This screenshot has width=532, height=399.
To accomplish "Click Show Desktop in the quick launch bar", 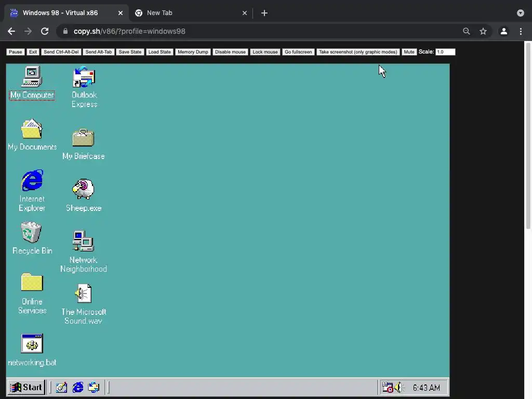I will 61,387.
